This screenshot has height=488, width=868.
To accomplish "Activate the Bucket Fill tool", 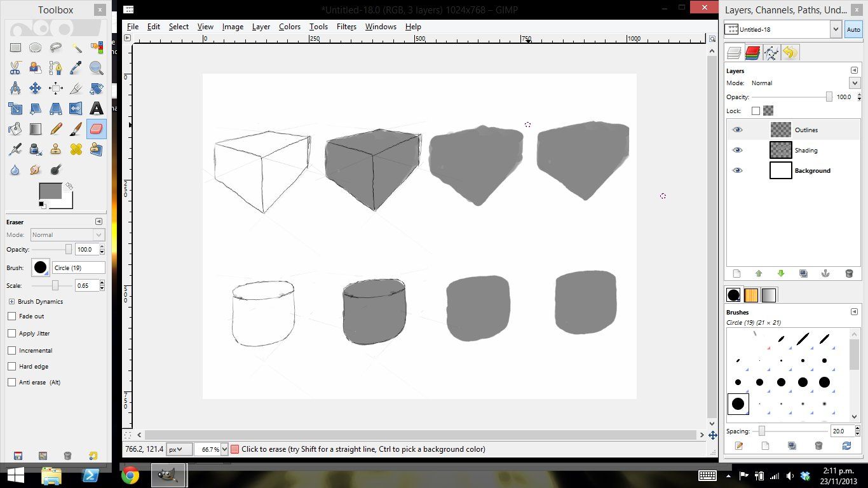I will 15,129.
